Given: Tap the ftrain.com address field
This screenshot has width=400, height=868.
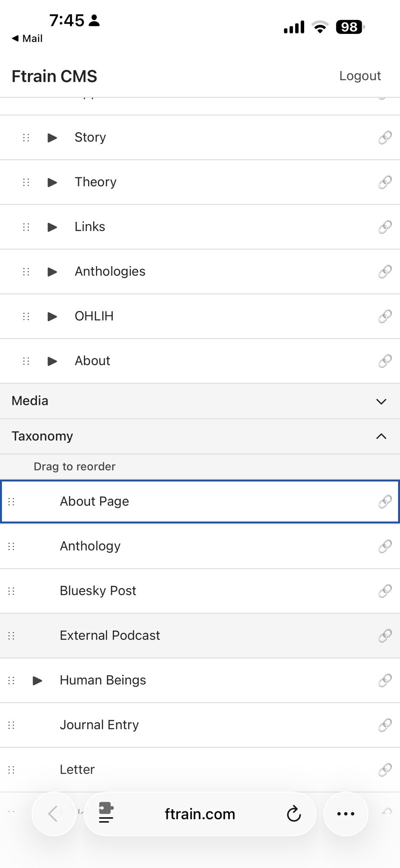Looking at the screenshot, I should click(200, 814).
